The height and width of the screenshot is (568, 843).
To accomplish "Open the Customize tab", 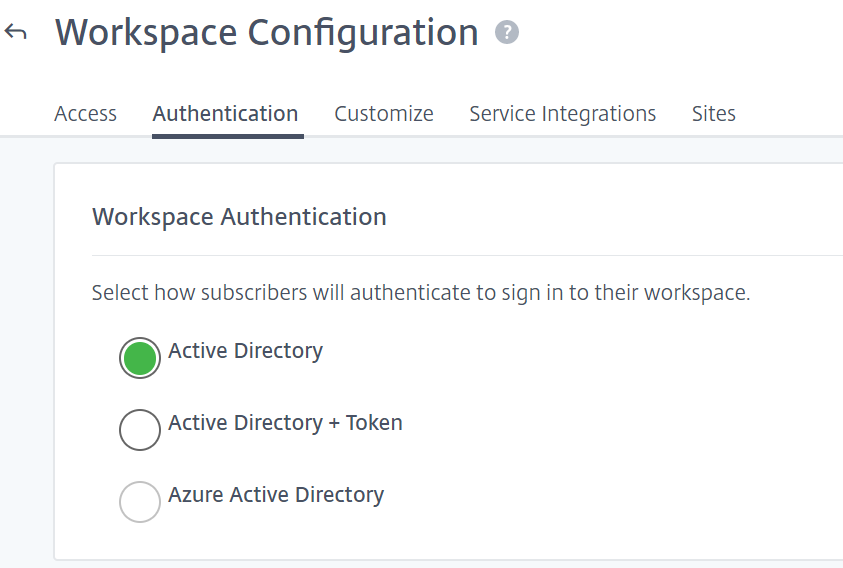I will pos(384,114).
